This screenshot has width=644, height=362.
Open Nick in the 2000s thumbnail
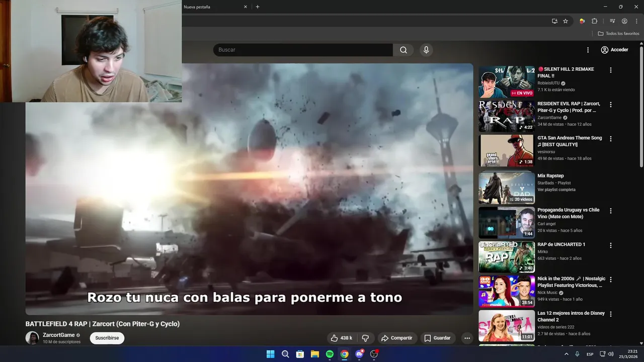pos(507,292)
